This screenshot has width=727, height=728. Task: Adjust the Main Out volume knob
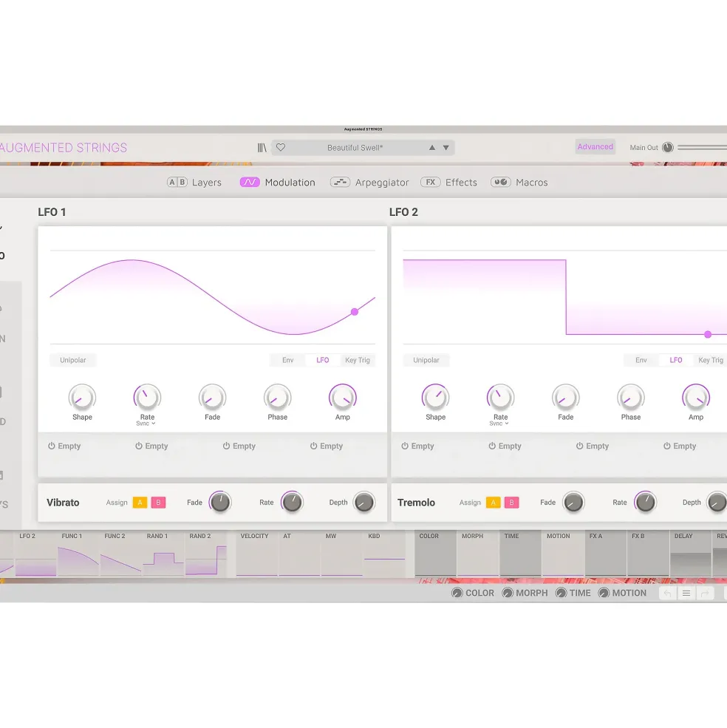(668, 147)
